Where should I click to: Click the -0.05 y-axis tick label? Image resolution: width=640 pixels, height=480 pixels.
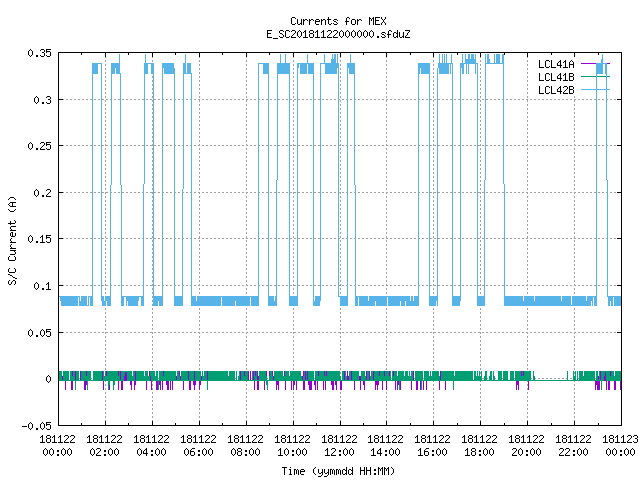37,426
